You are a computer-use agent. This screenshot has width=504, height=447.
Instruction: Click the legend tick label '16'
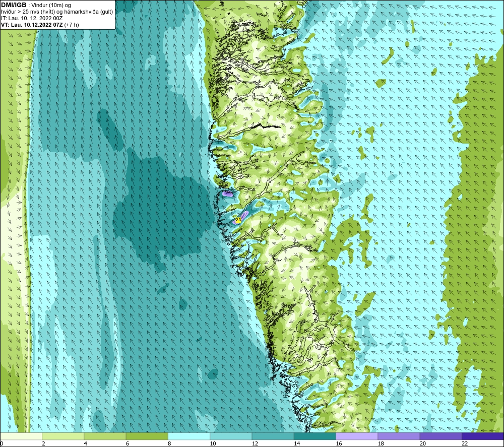click(x=339, y=443)
